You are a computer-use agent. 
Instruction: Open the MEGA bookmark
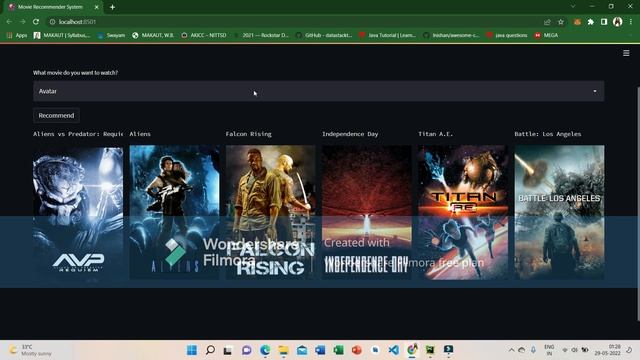[x=546, y=35]
